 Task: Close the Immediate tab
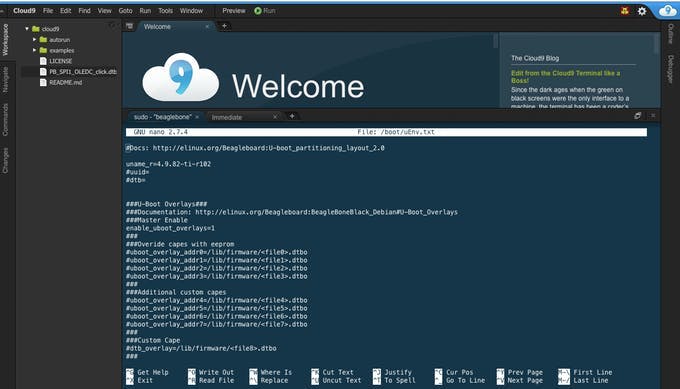(x=275, y=117)
